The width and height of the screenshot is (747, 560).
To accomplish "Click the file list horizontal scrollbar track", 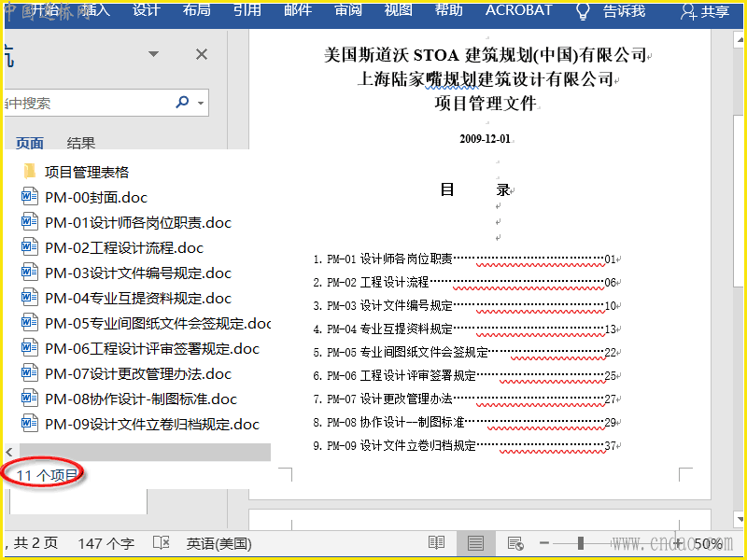I will click(145, 452).
